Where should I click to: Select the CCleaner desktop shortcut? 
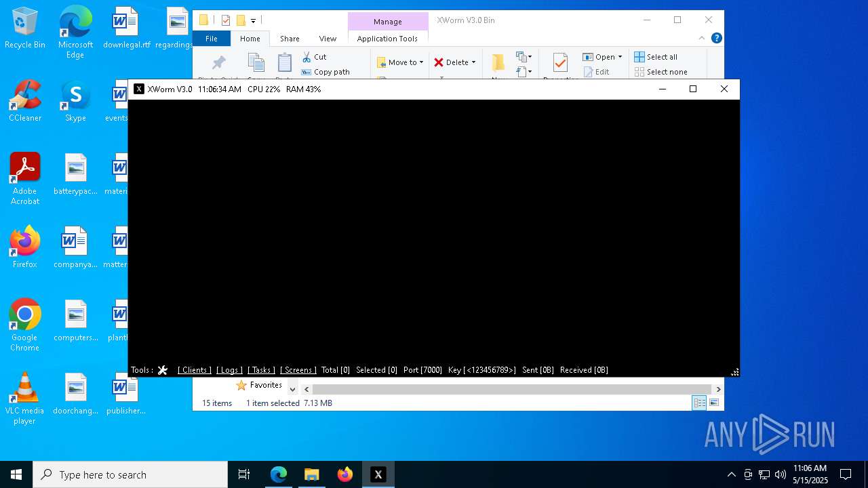pos(25,102)
